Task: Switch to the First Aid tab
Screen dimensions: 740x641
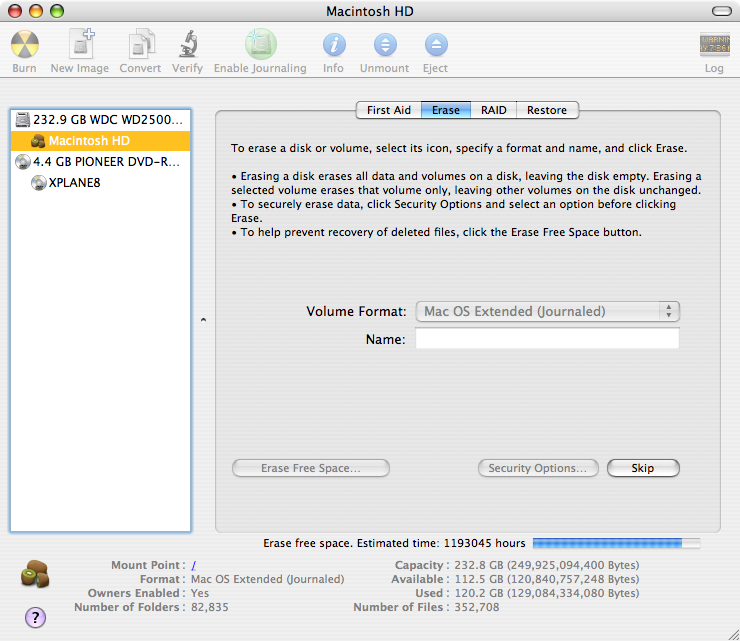Action: point(388,110)
